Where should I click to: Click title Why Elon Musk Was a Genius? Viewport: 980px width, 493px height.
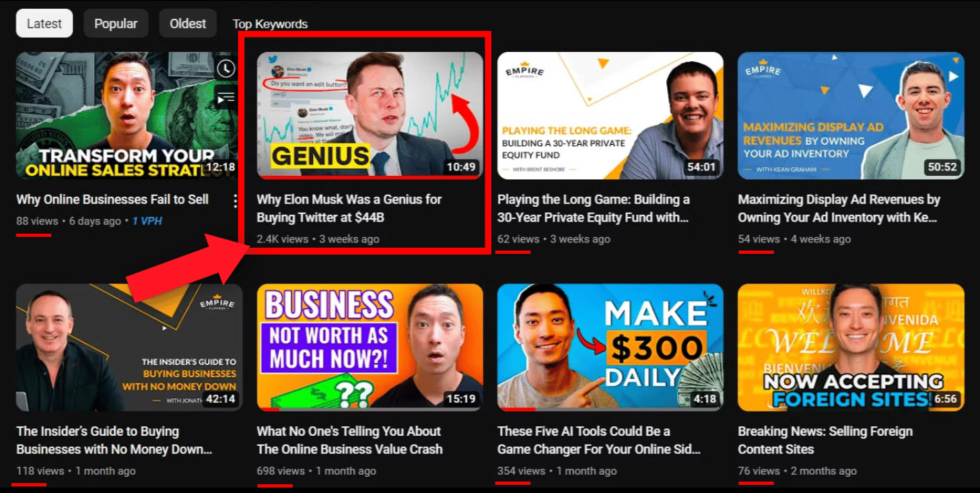coord(349,209)
